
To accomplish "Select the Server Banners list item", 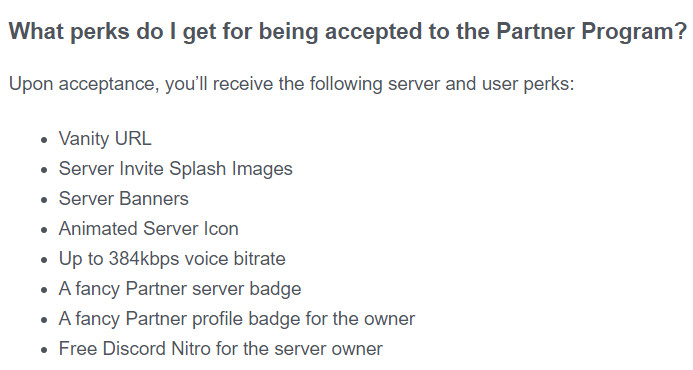I will (124, 199).
